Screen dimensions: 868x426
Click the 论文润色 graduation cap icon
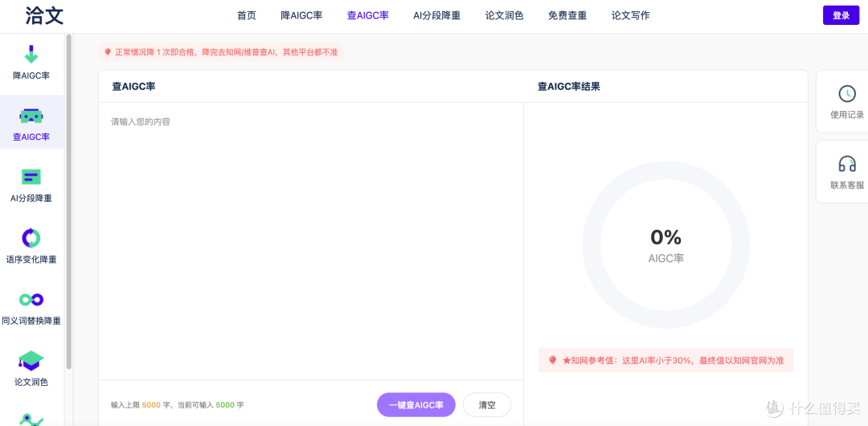pyautogui.click(x=31, y=361)
